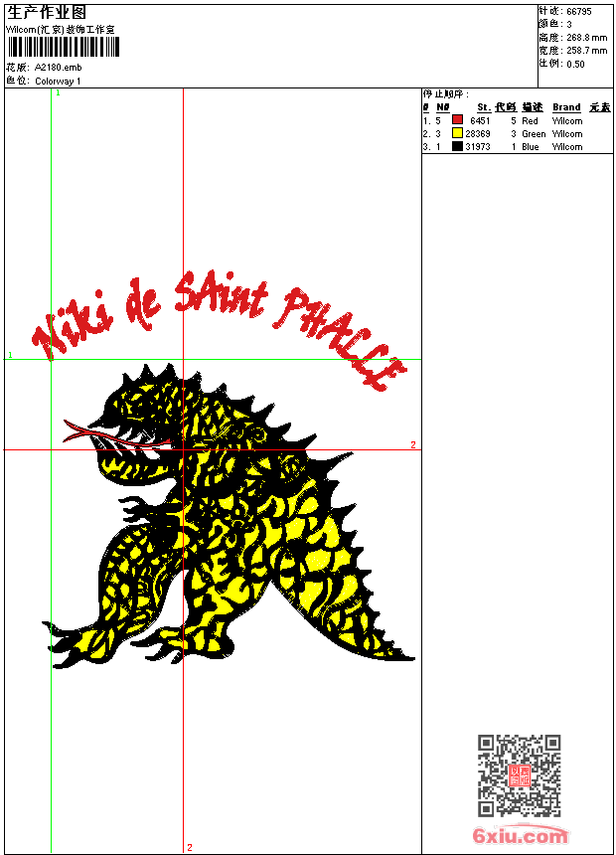Click the QR code image
The height and width of the screenshot is (855, 616).
point(520,775)
